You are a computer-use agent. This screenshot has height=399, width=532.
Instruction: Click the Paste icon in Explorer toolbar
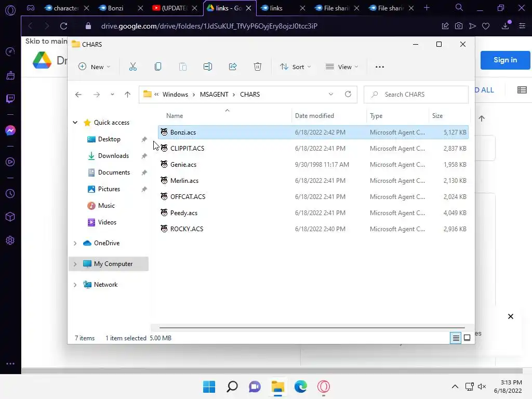[x=182, y=67]
